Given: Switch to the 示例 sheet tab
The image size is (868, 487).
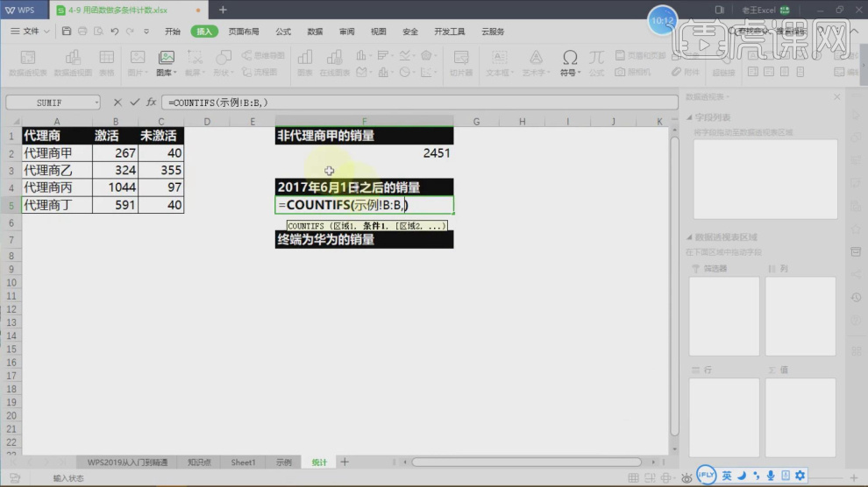Looking at the screenshot, I should 284,462.
